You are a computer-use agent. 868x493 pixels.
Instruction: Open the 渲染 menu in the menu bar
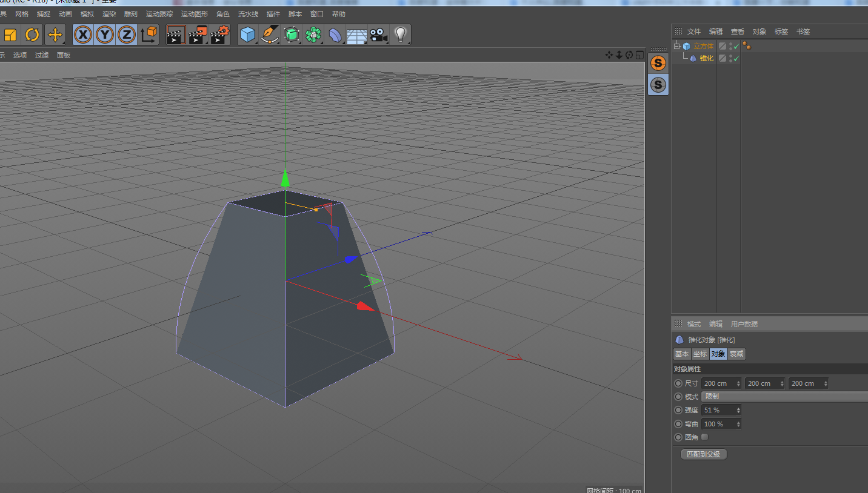click(x=109, y=14)
